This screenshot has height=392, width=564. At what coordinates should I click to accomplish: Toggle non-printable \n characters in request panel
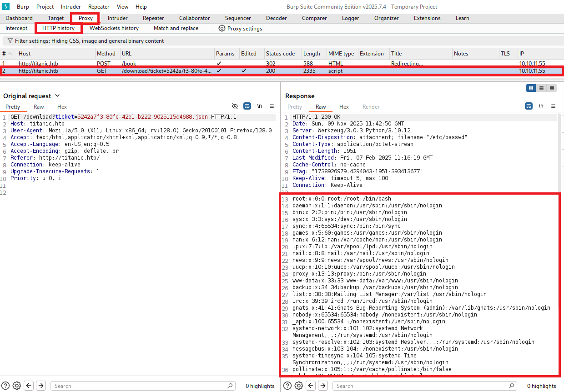coord(259,106)
